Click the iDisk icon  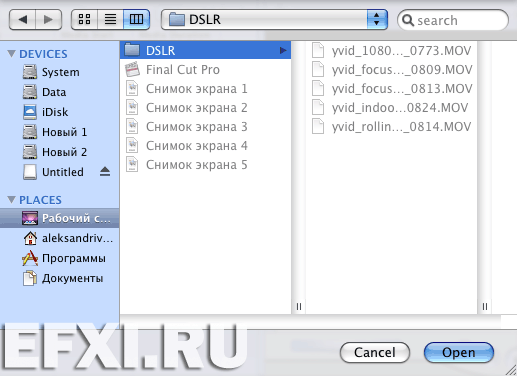click(x=30, y=112)
